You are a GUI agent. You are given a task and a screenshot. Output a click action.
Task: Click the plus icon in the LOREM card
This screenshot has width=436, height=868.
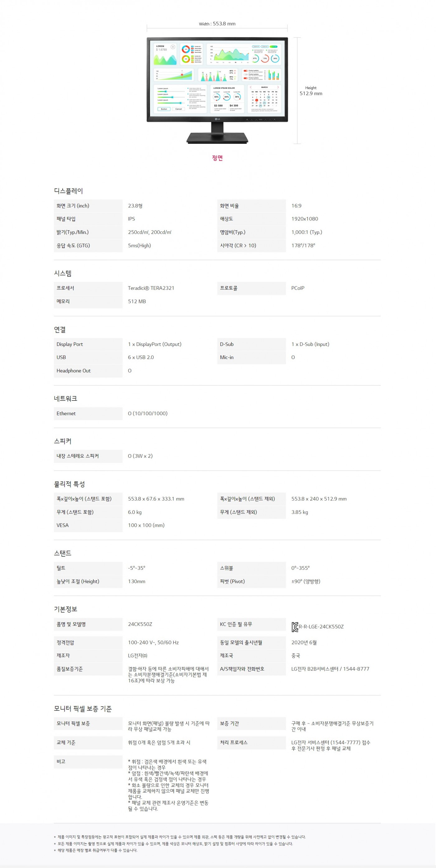coord(173,47)
